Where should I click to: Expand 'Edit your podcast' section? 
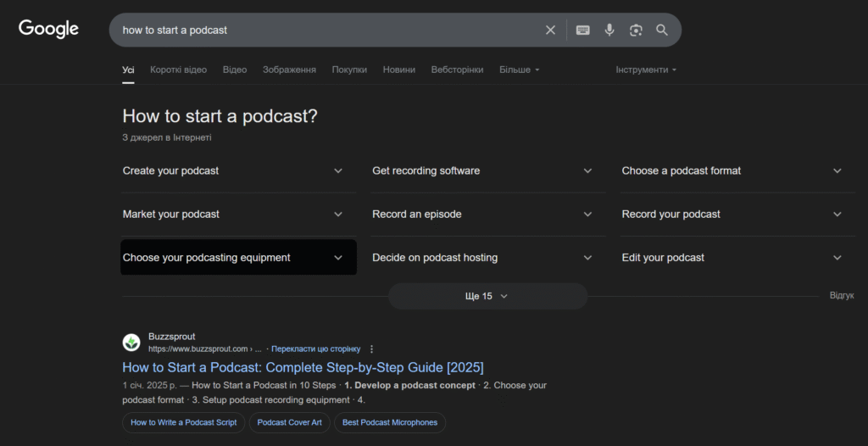pyautogui.click(x=737, y=258)
